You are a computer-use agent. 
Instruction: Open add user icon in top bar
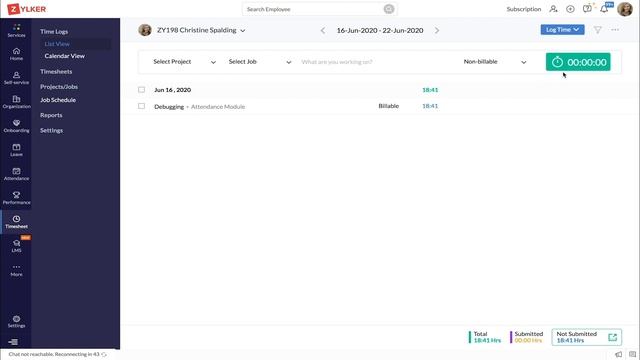tap(553, 9)
